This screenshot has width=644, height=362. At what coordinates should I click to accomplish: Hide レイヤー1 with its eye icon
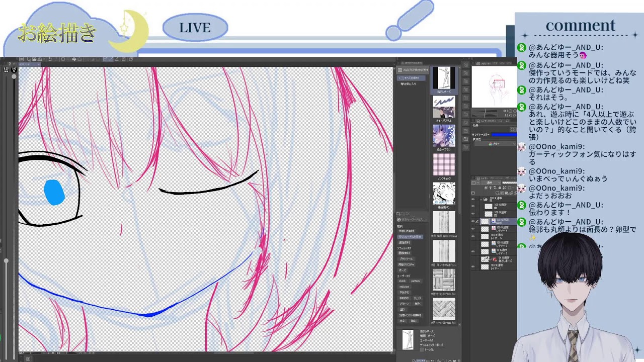point(473,266)
